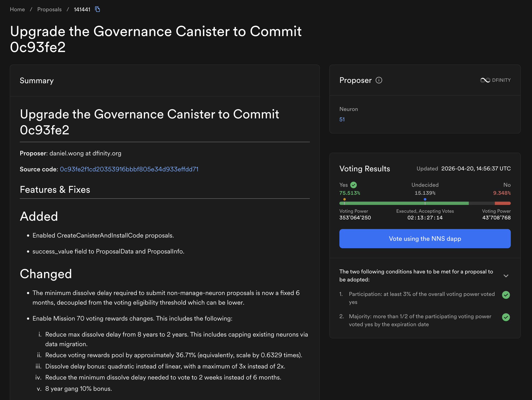Go to Home breadcrumb
Screen dimensions: 532x400
point(17,9)
